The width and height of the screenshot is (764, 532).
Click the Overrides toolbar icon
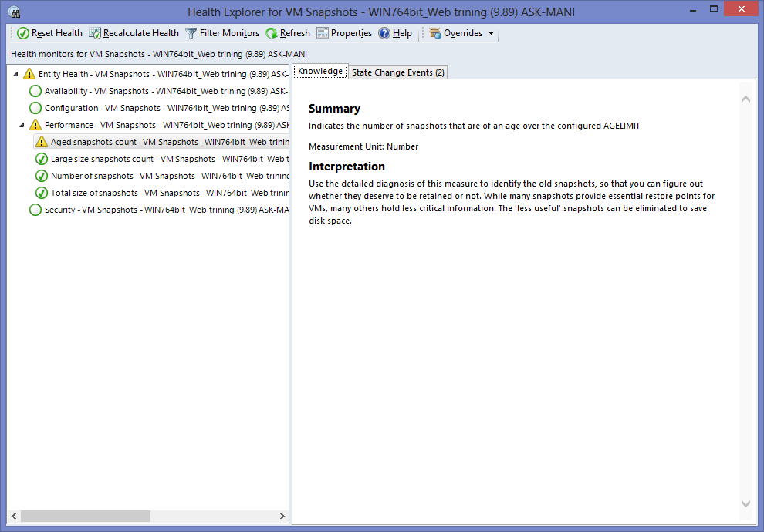click(435, 33)
